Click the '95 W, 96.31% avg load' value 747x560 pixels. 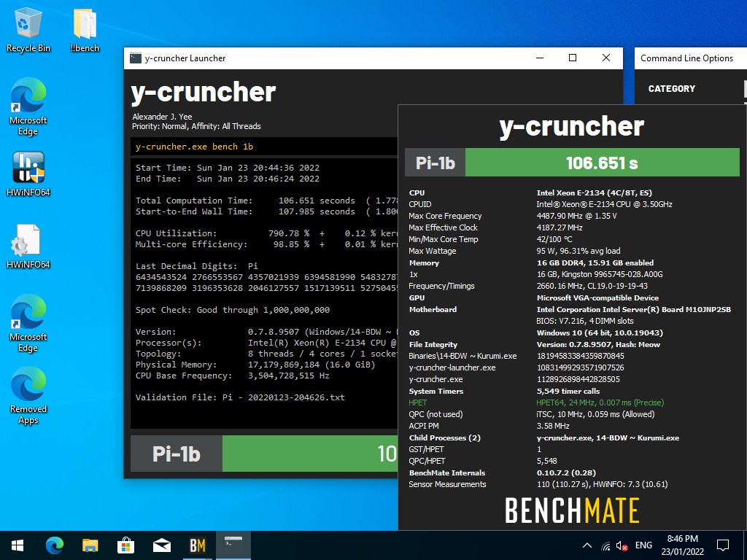578,251
